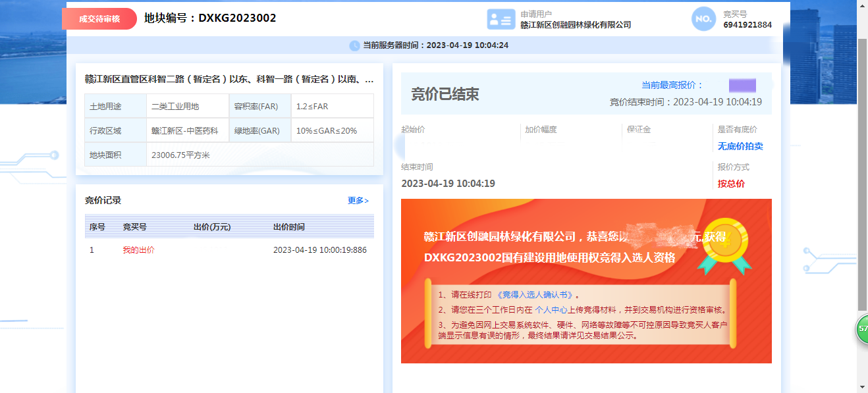Open the 个人中心 link
Screen dimensions: 868x393
coord(551,309)
